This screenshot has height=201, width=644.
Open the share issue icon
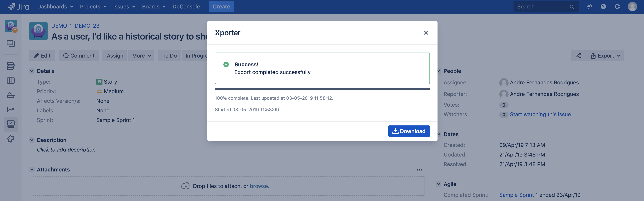(x=578, y=56)
